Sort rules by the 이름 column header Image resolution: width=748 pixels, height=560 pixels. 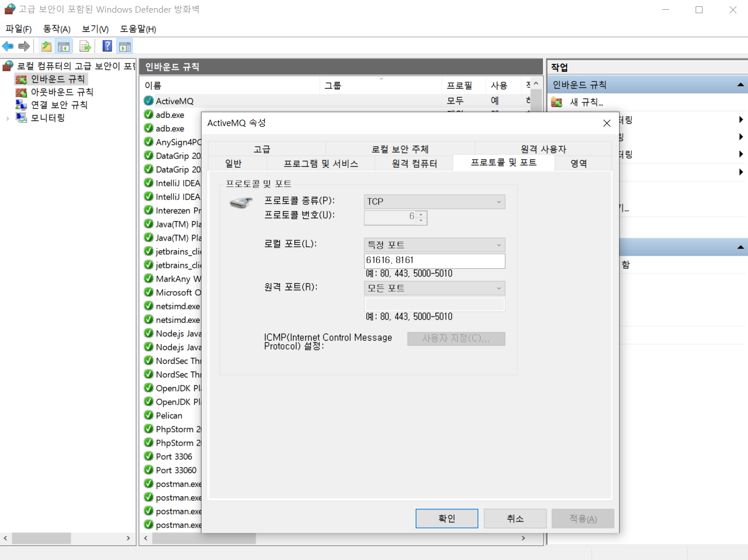pyautogui.click(x=230, y=85)
